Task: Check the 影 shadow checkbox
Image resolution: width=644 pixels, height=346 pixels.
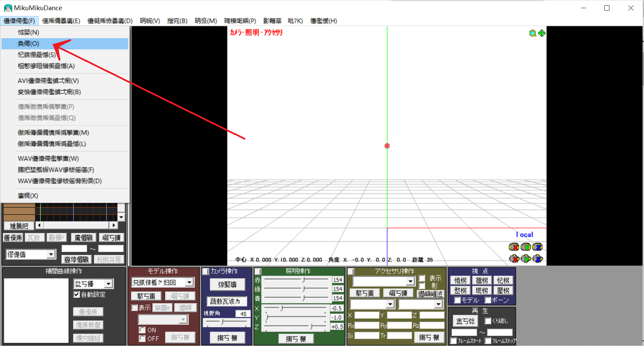Action: coord(422,286)
